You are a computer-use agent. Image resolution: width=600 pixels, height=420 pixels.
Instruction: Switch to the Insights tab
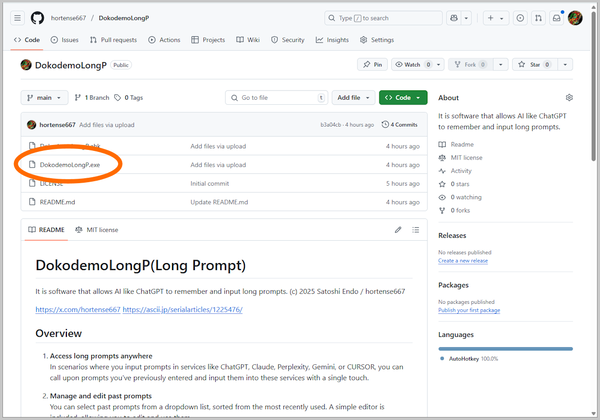point(332,40)
